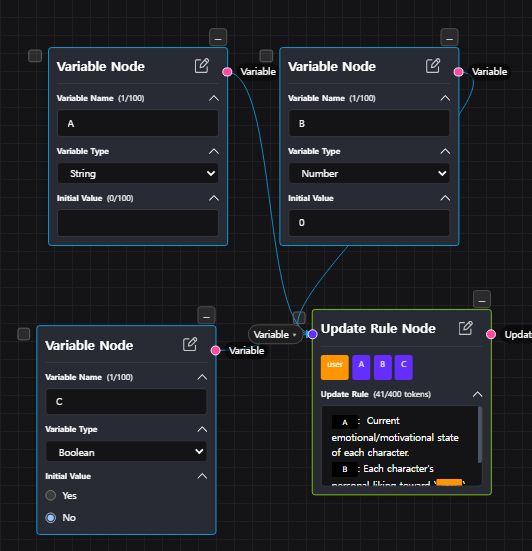Collapse Variable Type section of node B

tap(445, 151)
